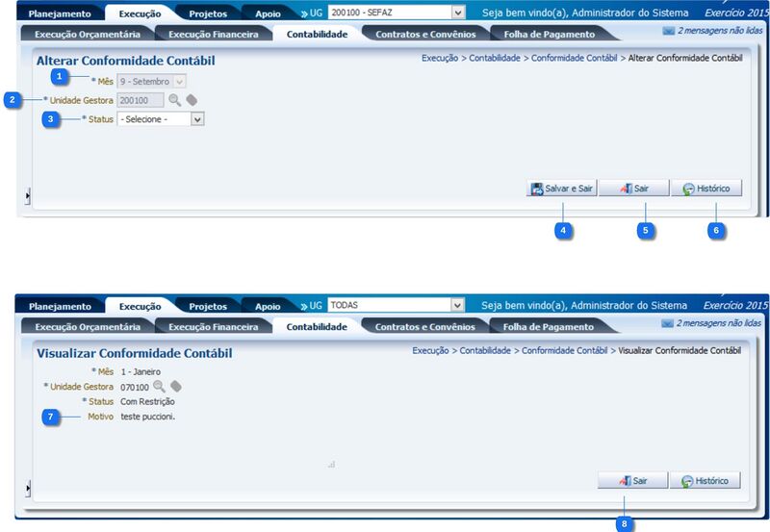Click Histórico button in Alterar Conformidade Contábil form
The width and height of the screenshot is (770, 532).
pos(706,190)
